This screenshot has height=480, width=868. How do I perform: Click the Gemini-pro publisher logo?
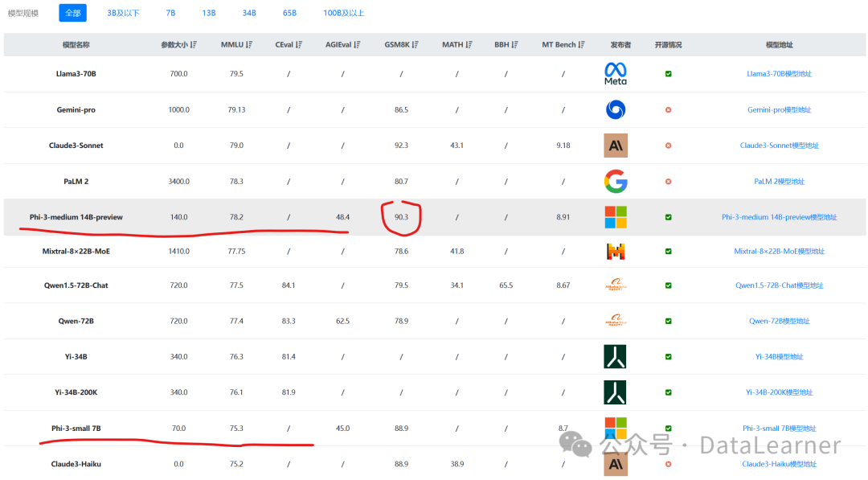click(x=616, y=109)
